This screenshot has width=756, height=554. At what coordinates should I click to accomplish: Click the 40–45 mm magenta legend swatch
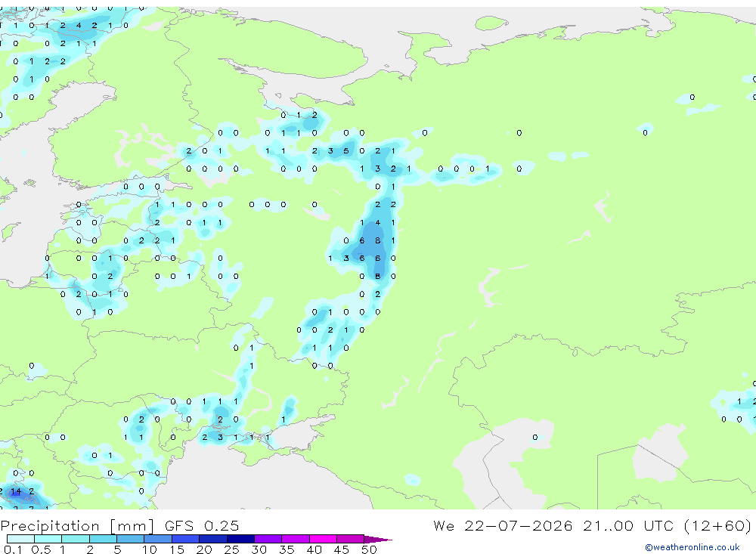[x=323, y=539]
